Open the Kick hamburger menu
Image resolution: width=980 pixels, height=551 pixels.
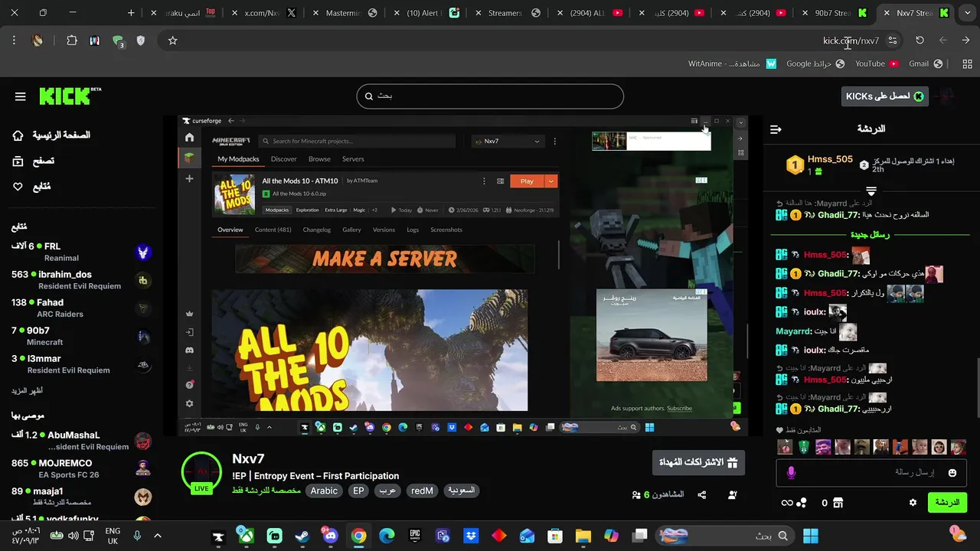[21, 96]
